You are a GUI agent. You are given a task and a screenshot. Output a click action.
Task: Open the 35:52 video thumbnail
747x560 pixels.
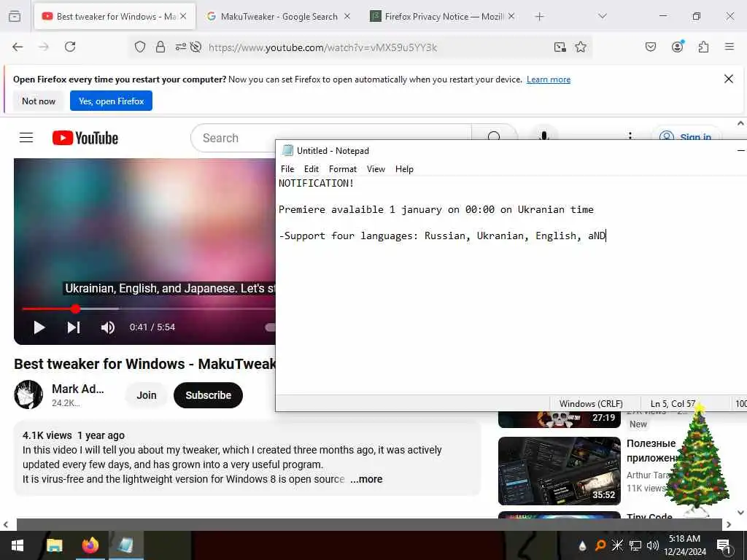(560, 471)
